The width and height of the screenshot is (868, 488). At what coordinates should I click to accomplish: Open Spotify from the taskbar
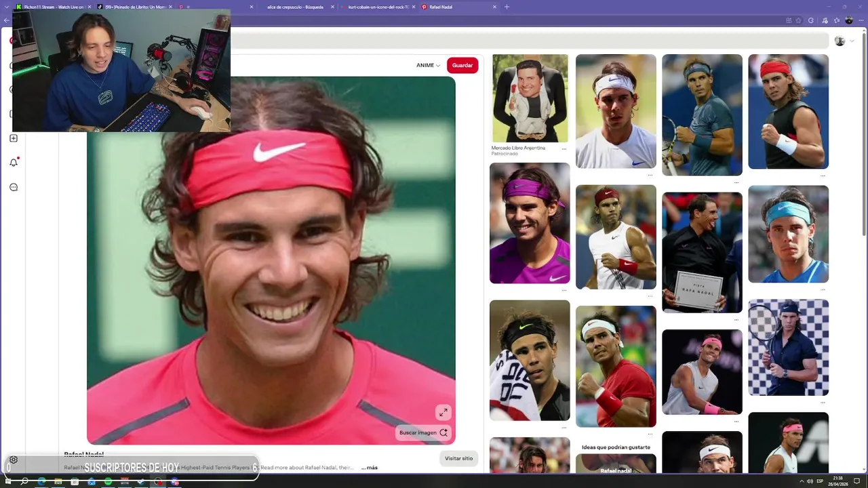point(108,481)
